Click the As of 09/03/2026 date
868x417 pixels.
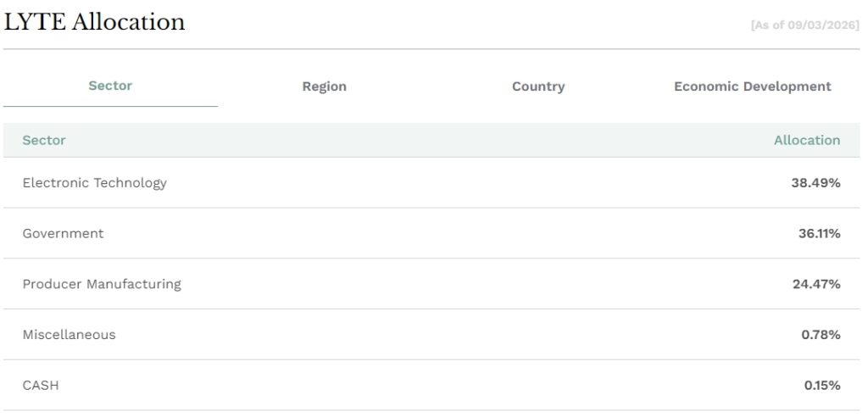click(805, 25)
